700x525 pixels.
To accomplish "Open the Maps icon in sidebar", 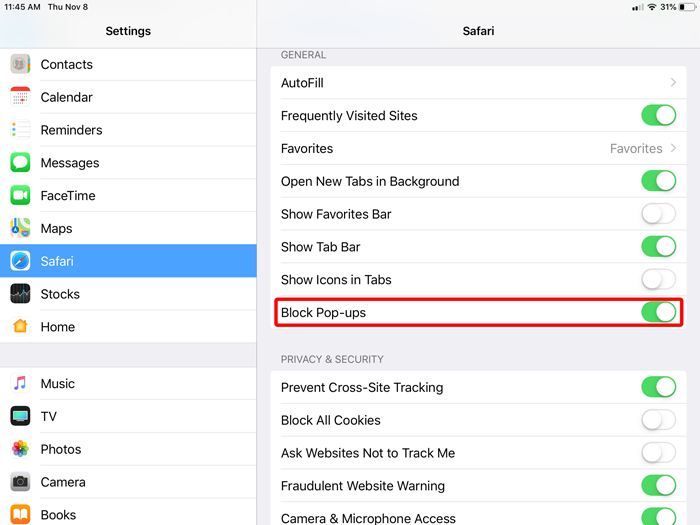I will pos(20,228).
